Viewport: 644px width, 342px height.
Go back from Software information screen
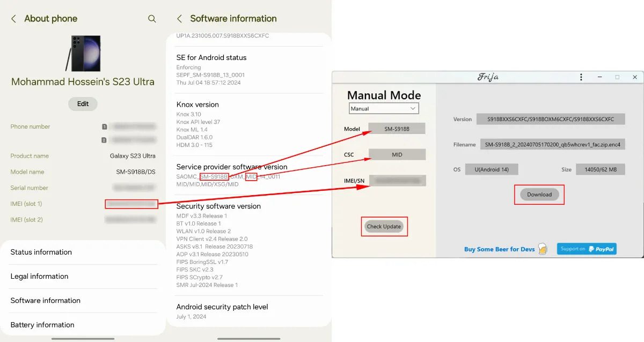(179, 19)
